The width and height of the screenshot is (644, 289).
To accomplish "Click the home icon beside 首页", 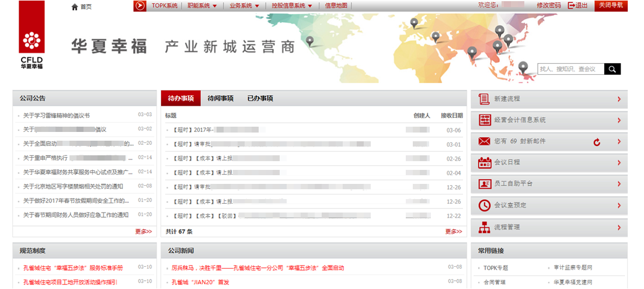I will pyautogui.click(x=74, y=6).
